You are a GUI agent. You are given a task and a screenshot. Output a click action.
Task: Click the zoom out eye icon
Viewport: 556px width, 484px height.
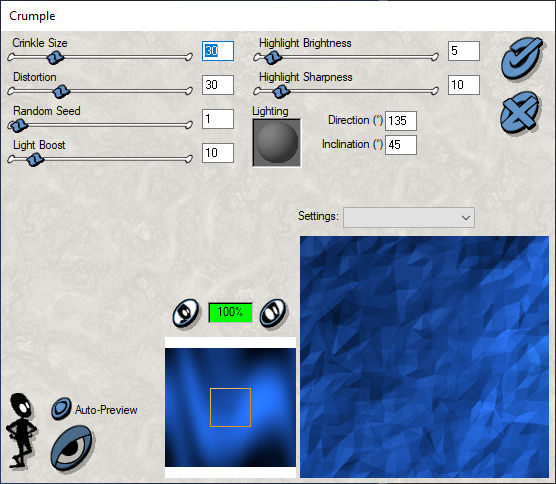(186, 313)
